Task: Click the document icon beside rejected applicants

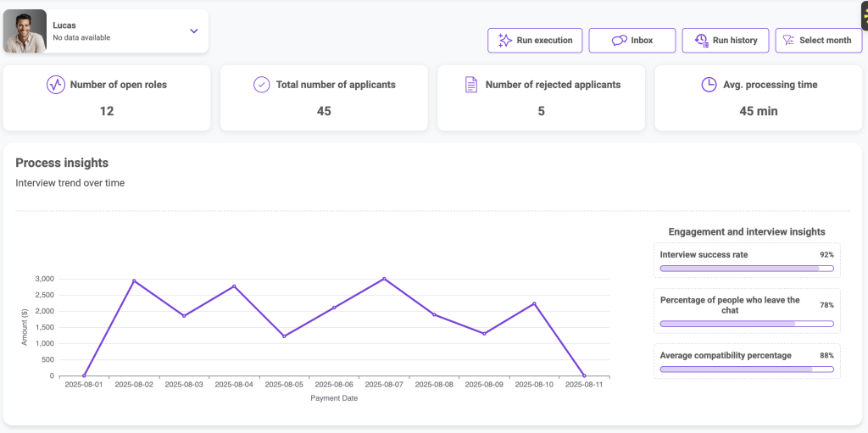Action: coord(471,85)
